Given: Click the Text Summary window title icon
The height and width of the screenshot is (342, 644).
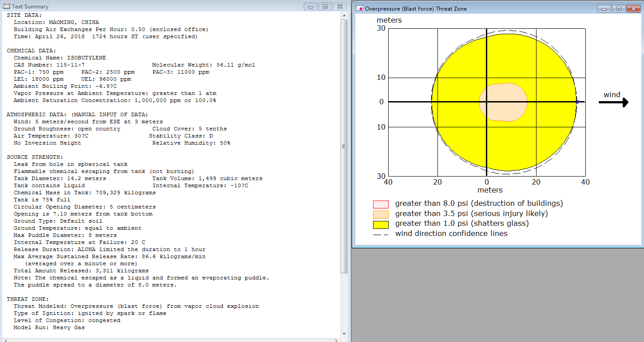Looking at the screenshot, I should (7, 6).
